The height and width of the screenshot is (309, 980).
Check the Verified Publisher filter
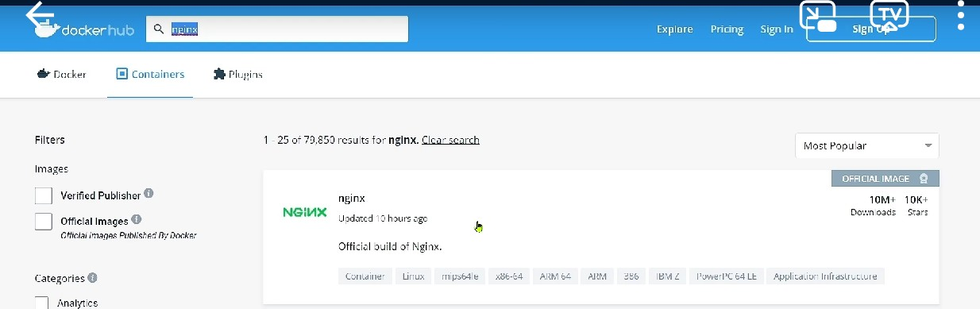pos(44,195)
